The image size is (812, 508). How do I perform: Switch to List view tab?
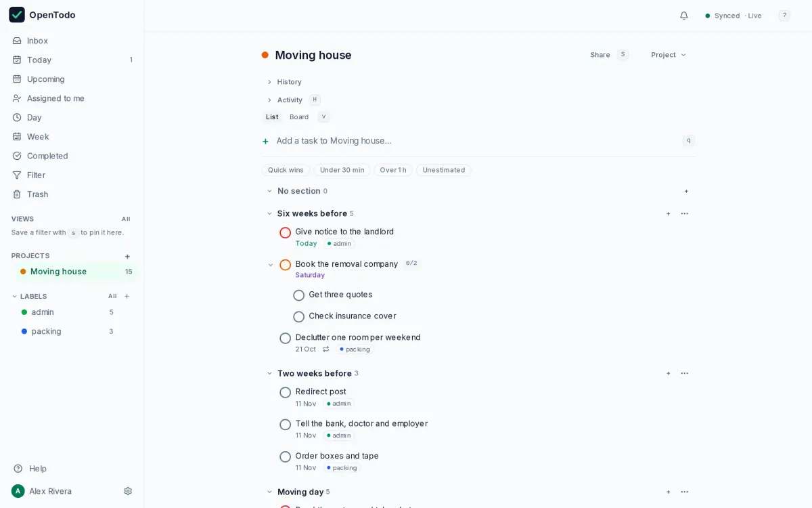coord(272,117)
